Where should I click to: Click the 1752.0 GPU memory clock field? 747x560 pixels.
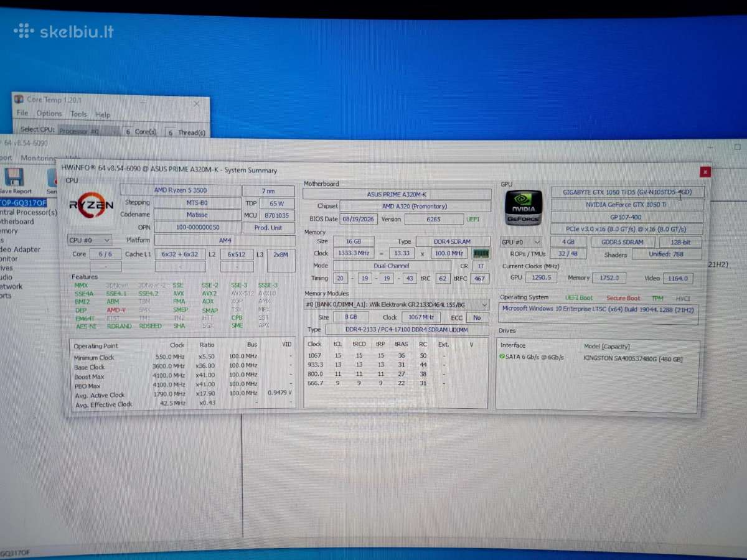[x=608, y=278]
